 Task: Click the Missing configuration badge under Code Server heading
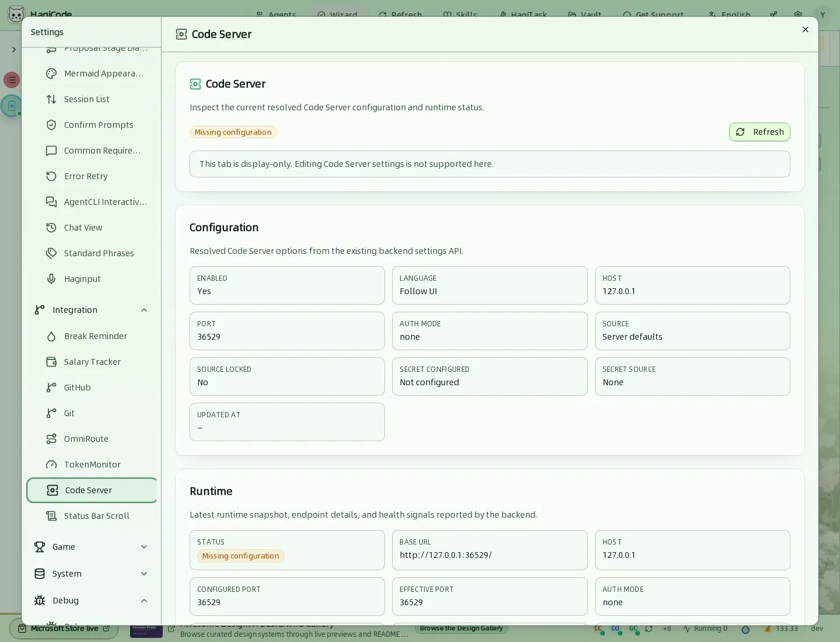point(233,132)
